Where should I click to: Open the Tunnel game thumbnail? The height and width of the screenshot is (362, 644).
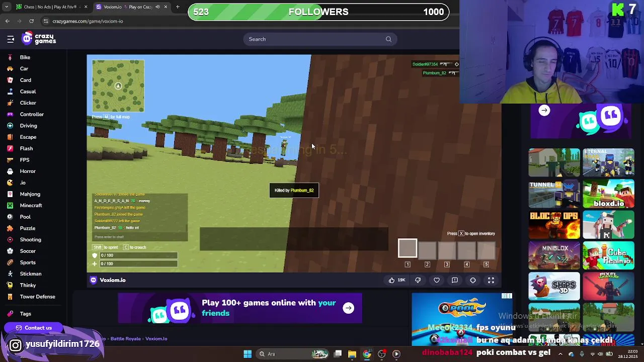pos(554,194)
